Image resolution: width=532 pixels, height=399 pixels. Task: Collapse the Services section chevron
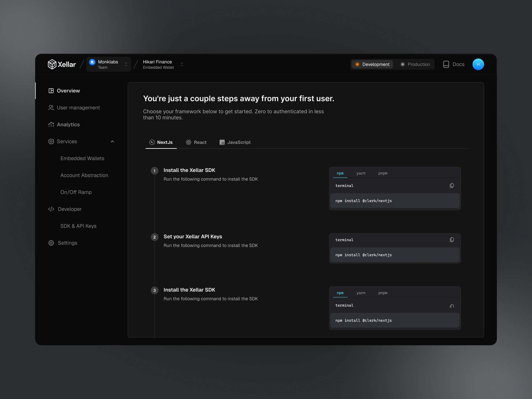coord(112,142)
